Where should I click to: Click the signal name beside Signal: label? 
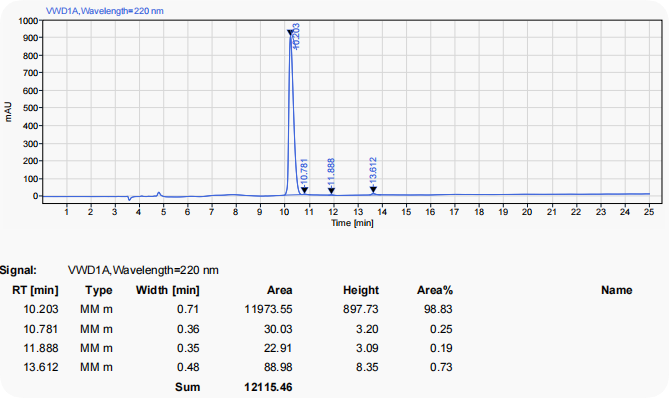(x=143, y=270)
